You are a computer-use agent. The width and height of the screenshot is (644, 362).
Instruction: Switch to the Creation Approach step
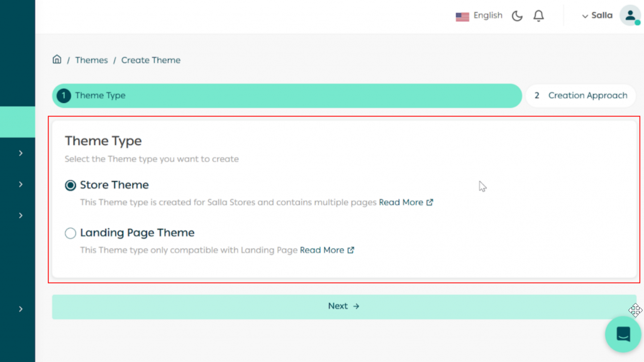click(580, 96)
